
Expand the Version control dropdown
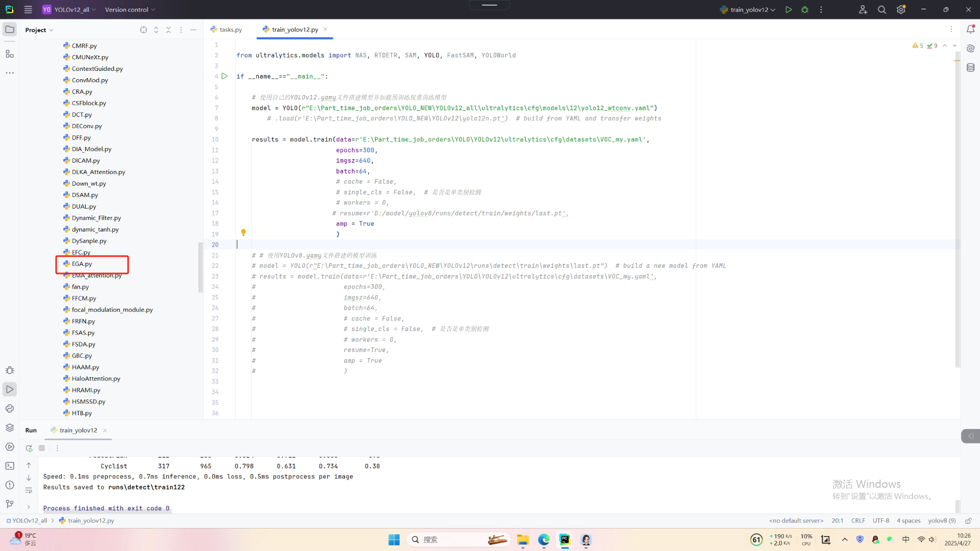click(x=130, y=10)
